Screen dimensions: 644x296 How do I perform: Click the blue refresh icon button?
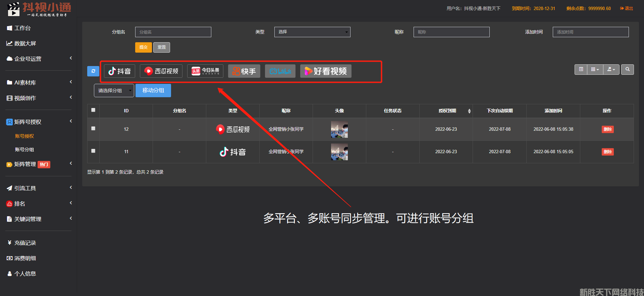click(x=93, y=71)
